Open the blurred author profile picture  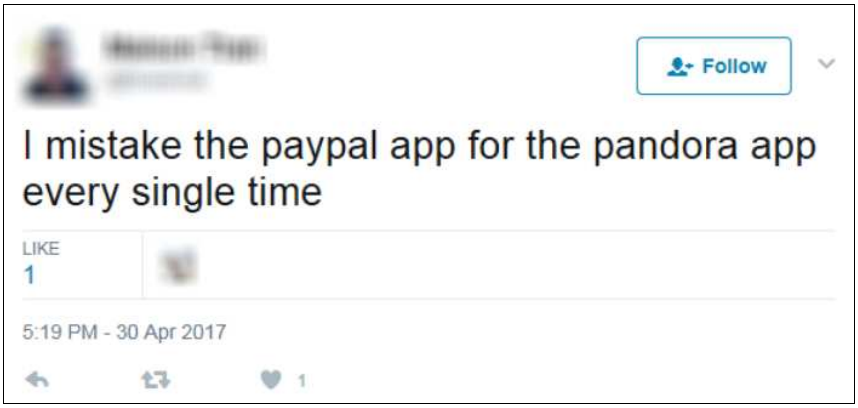[57, 66]
